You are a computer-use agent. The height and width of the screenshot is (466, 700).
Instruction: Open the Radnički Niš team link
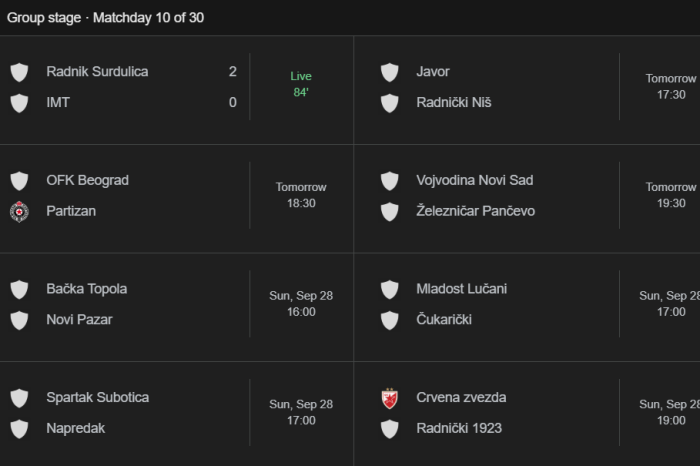(454, 102)
